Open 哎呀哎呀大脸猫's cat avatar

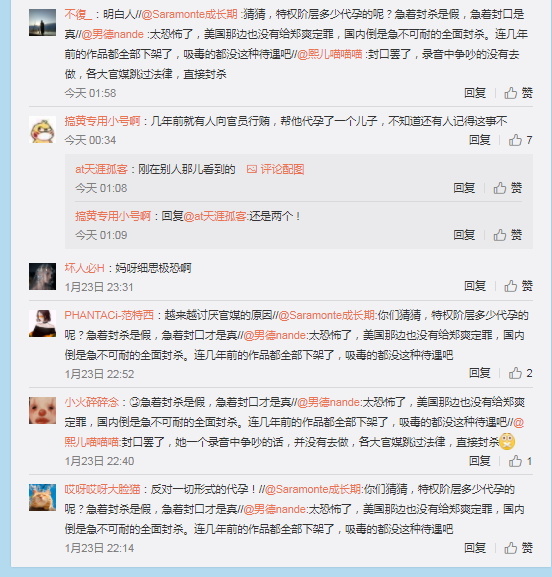point(43,498)
